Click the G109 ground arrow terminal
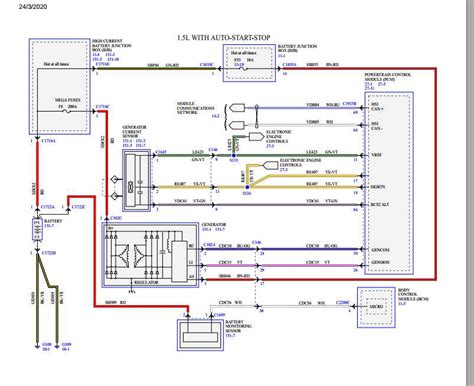 [57, 347]
